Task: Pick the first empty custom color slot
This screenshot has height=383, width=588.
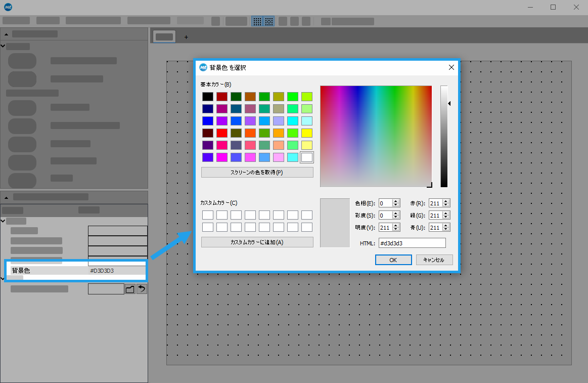Action: pos(207,215)
